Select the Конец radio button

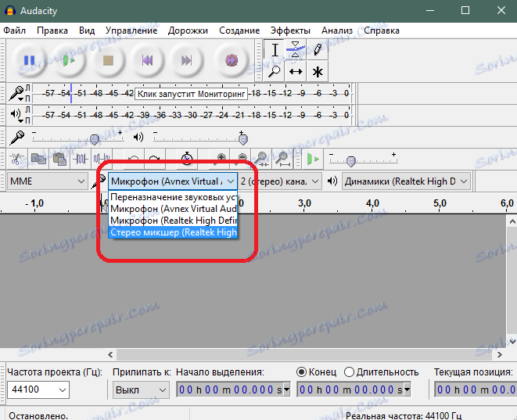[301, 372]
